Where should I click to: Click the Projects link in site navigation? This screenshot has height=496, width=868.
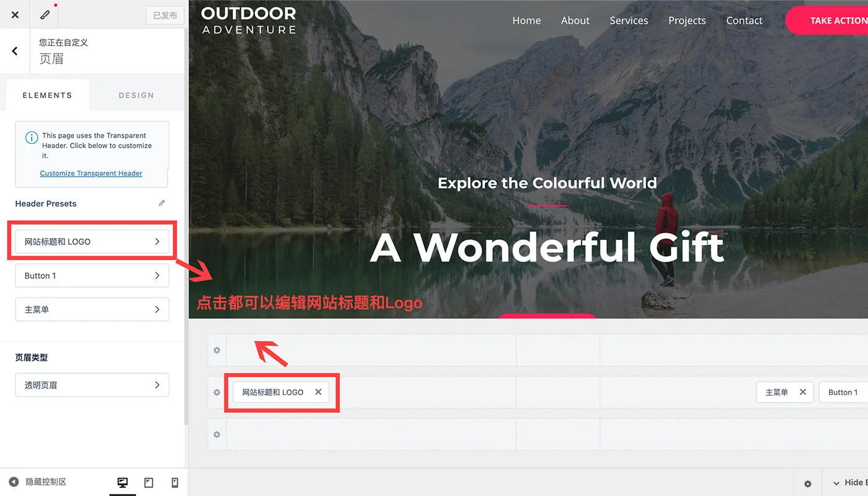click(x=687, y=20)
